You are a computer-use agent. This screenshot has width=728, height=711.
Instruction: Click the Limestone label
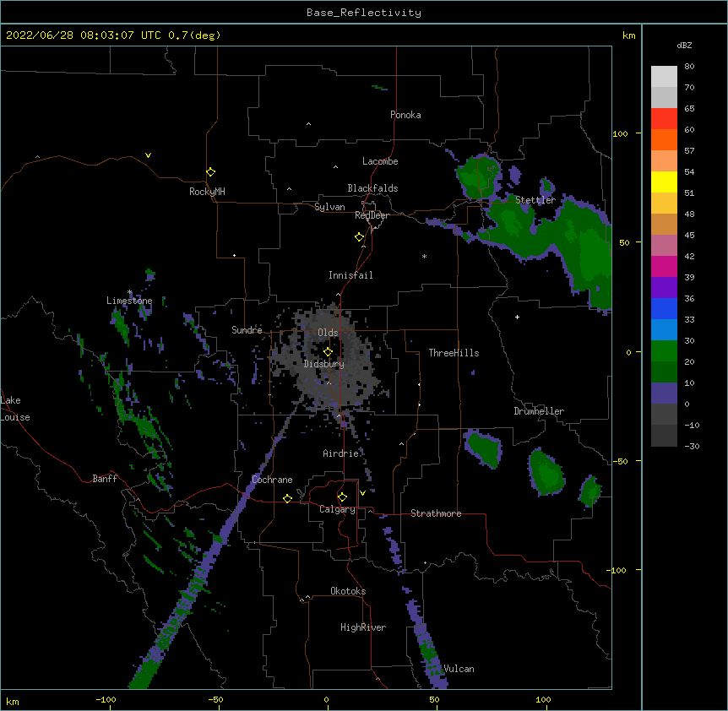129,301
